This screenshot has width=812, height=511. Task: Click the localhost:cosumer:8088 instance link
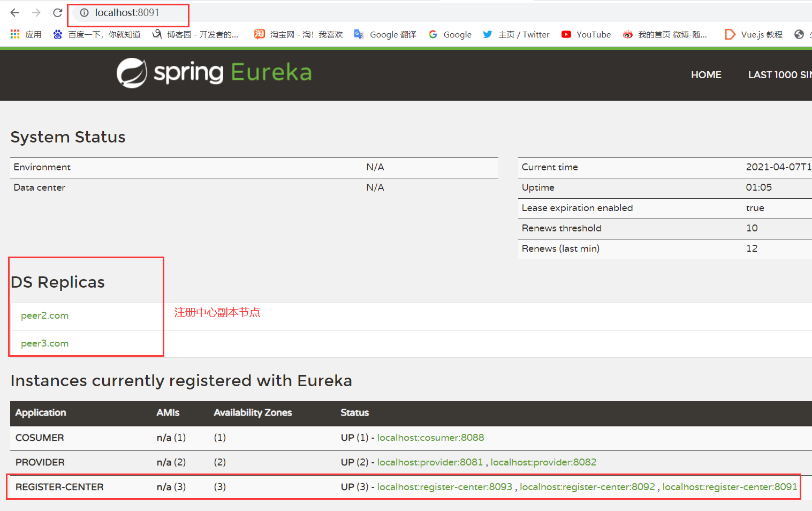click(x=430, y=438)
